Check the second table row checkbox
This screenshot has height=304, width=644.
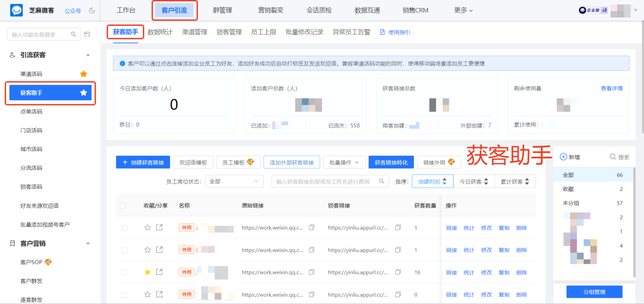pos(124,250)
